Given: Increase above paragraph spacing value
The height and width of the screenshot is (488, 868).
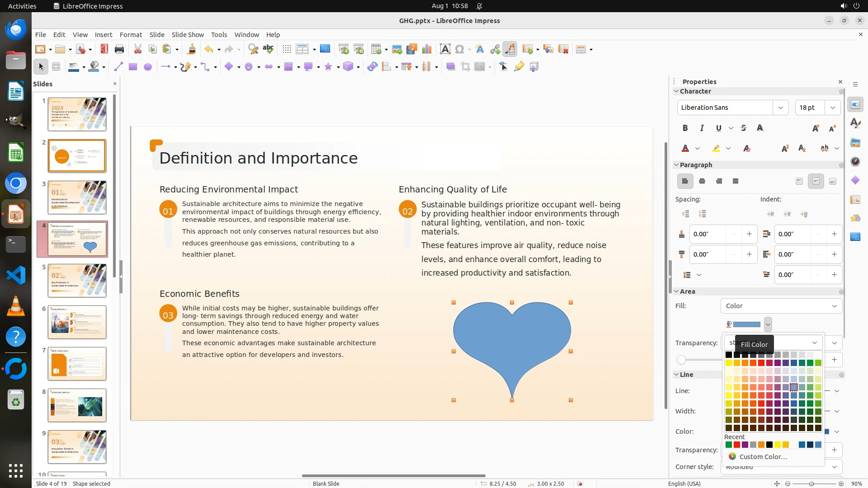Looking at the screenshot, I should click(x=749, y=234).
